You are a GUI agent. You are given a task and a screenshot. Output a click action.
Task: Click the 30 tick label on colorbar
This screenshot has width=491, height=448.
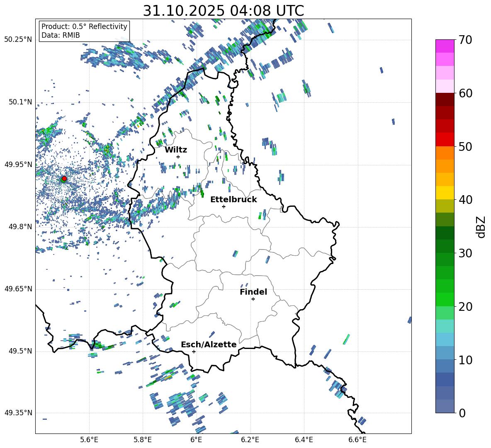[465, 253]
